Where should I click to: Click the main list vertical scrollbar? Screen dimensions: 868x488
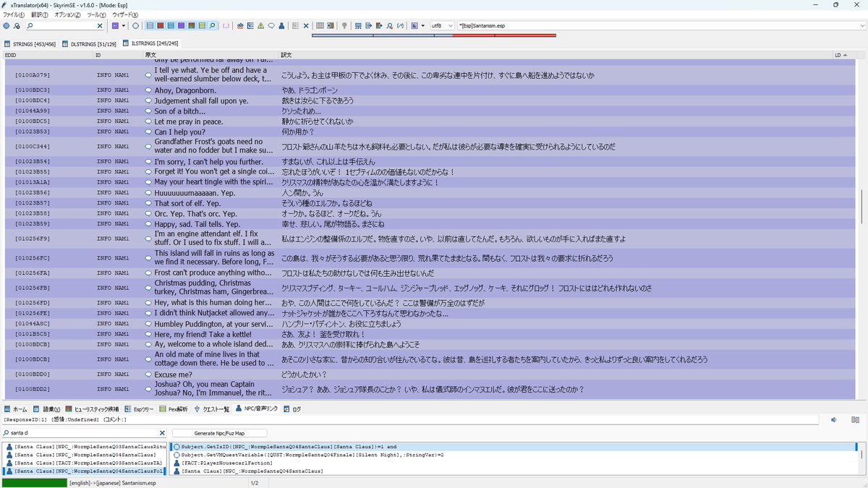(x=861, y=206)
